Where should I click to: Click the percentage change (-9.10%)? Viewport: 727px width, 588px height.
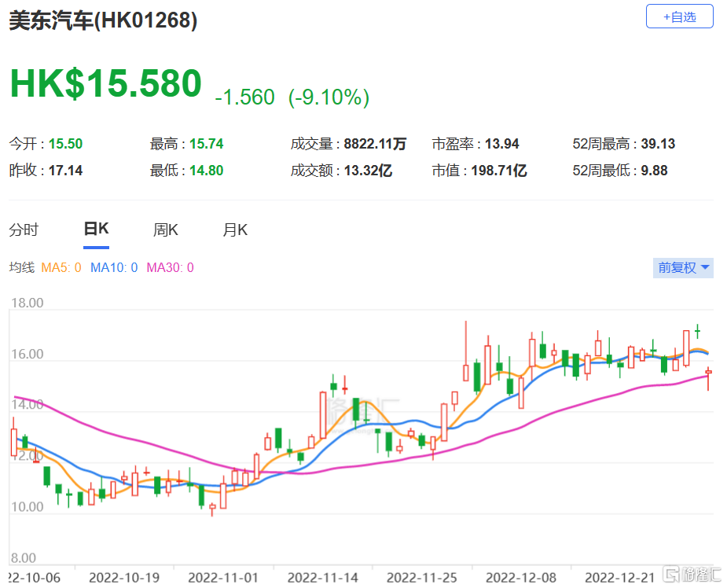tap(329, 97)
